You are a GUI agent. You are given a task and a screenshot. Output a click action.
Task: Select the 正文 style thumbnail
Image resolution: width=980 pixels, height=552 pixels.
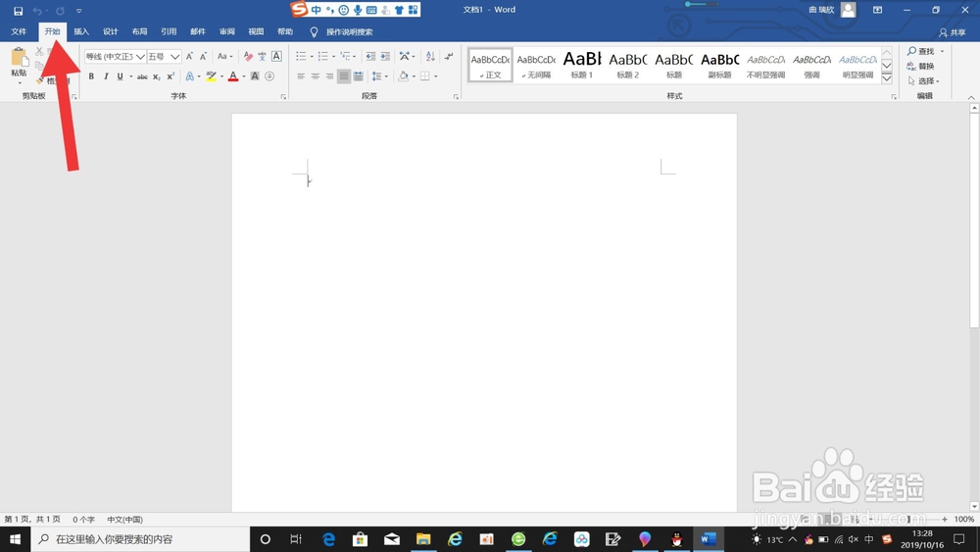[491, 65]
